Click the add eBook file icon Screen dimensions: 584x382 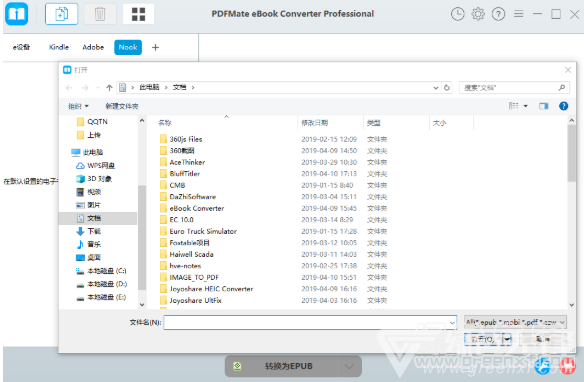(x=61, y=14)
